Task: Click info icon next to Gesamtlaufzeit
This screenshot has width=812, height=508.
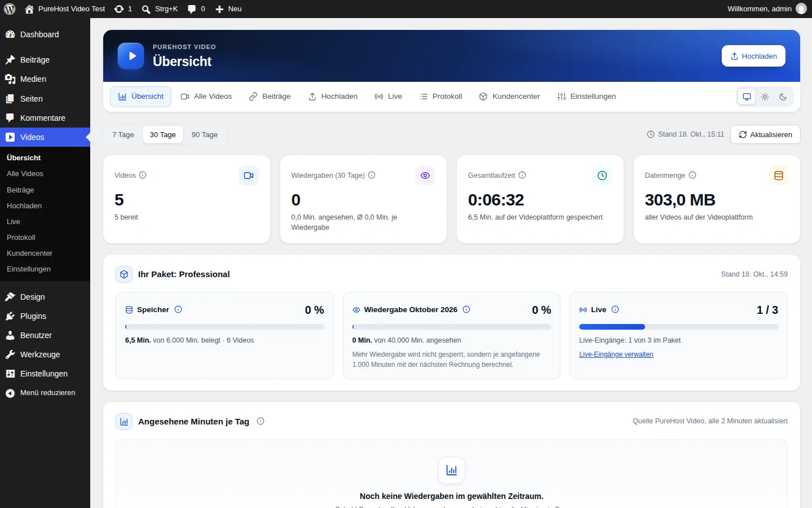Action: (522, 175)
